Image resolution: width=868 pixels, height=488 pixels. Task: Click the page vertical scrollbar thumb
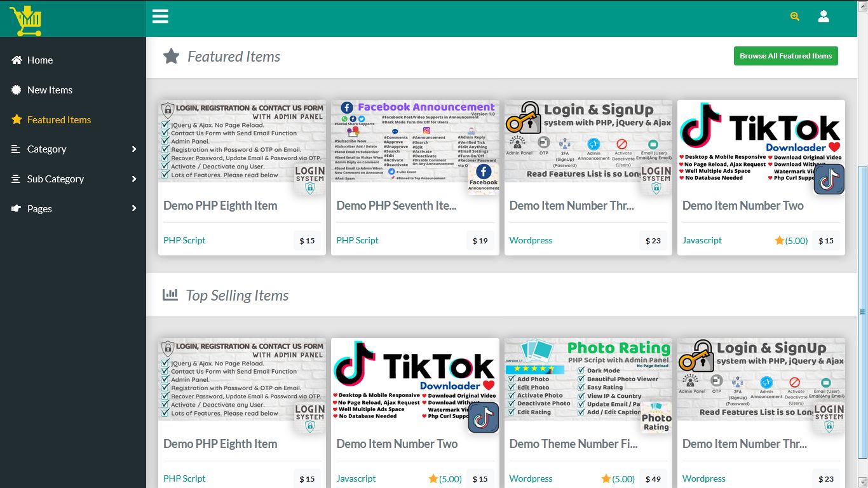coord(862,311)
